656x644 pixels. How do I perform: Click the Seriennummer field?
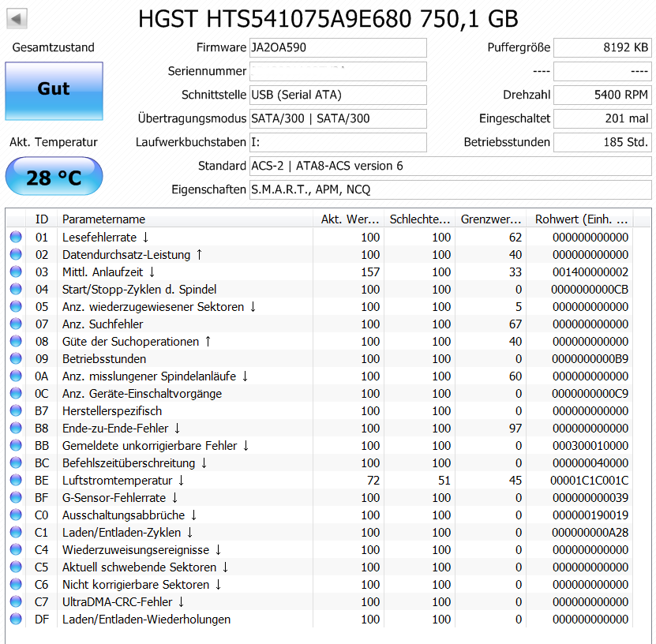click(x=338, y=72)
